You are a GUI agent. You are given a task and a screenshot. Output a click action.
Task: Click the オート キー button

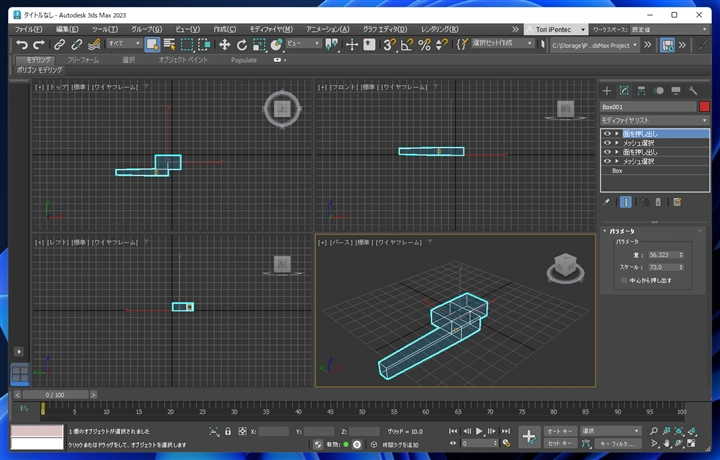click(x=559, y=431)
